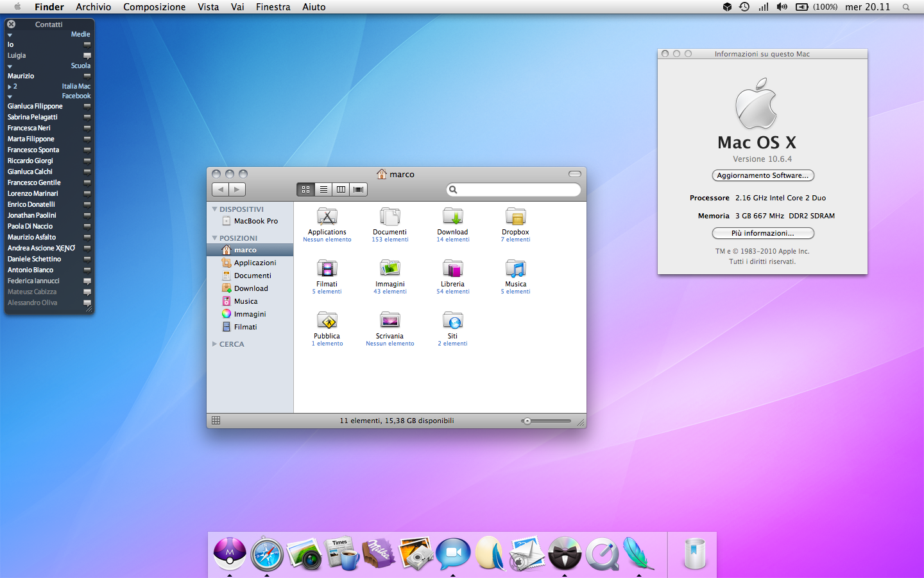Toggle the Finder toolbar with the pill button
Image resolution: width=924 pixels, height=578 pixels.
point(575,174)
